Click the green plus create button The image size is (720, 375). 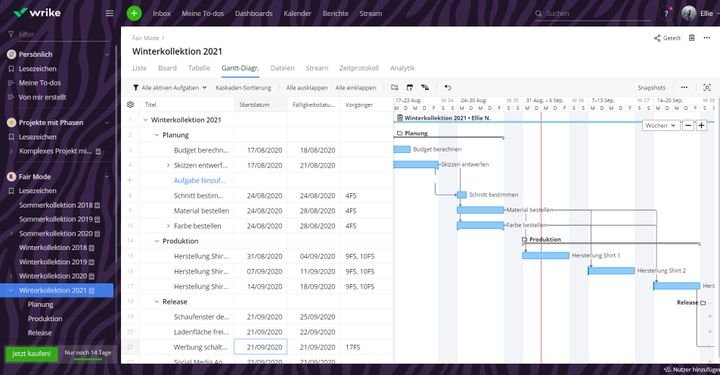134,13
